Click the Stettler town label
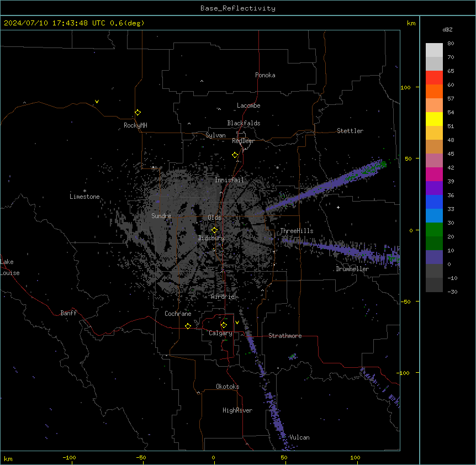 pos(350,131)
